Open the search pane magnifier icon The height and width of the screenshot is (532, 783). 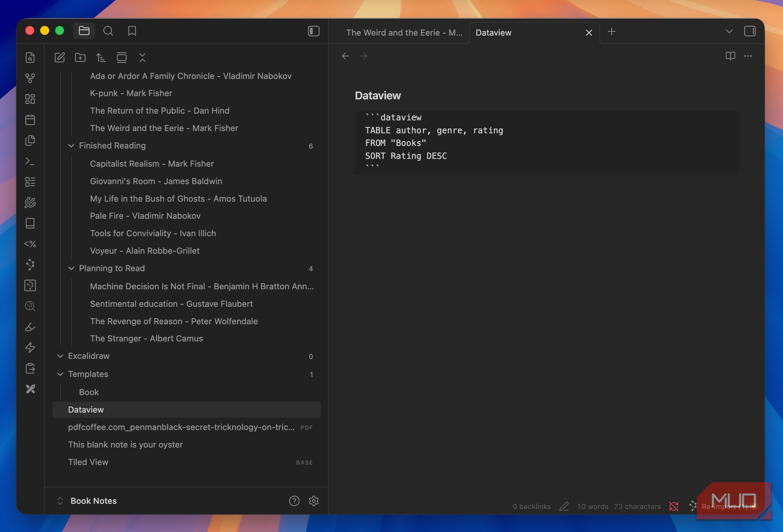[x=108, y=31]
